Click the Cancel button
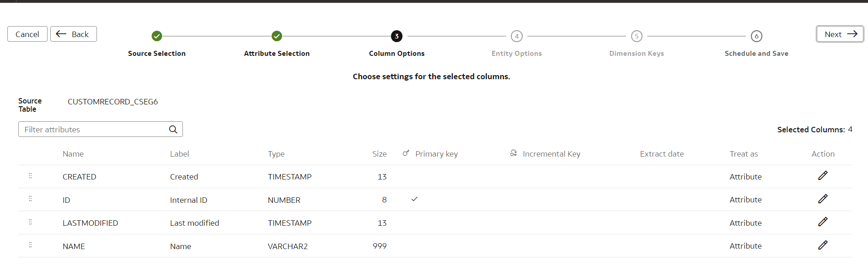 [x=27, y=34]
